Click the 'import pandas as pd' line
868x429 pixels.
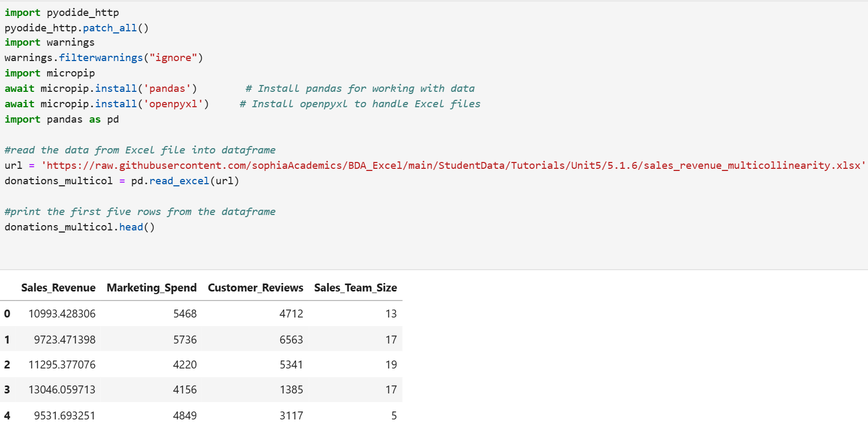pyautogui.click(x=62, y=119)
